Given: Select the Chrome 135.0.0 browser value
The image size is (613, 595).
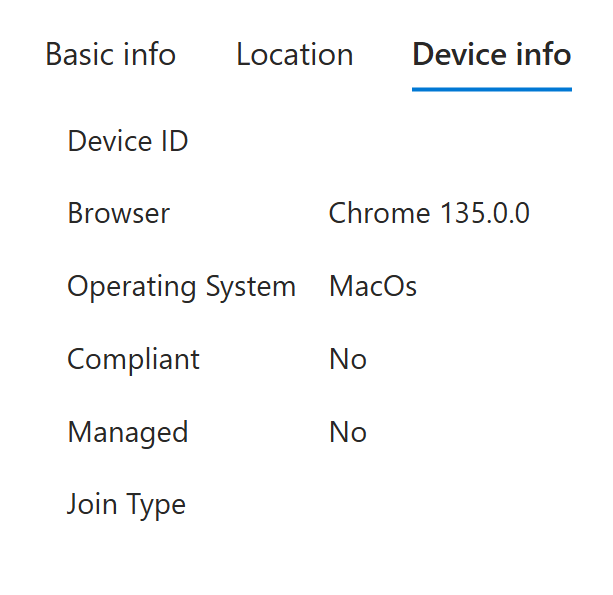Looking at the screenshot, I should [428, 213].
